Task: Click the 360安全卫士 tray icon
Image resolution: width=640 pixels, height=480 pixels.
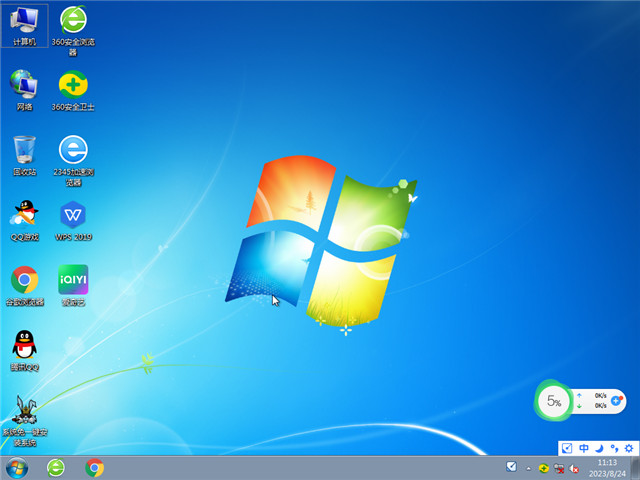Action: coord(543,469)
